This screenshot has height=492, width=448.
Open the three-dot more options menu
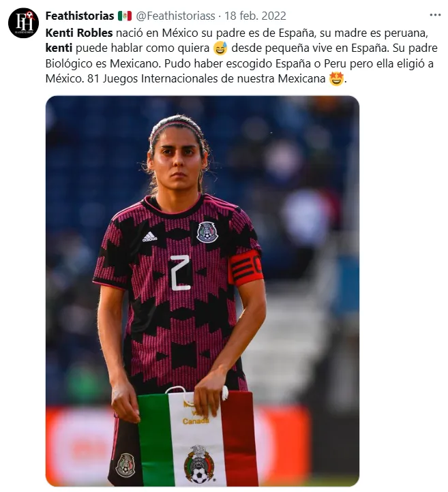435,15
